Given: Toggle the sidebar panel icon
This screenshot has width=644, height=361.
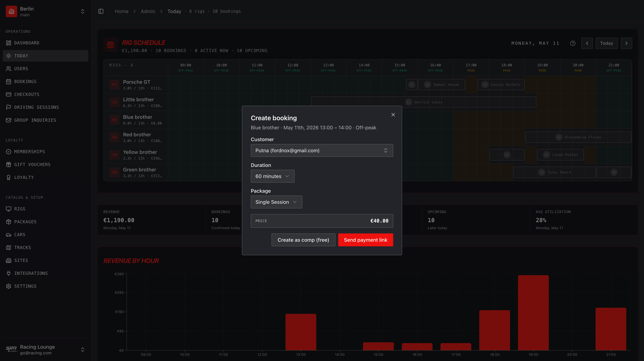Looking at the screenshot, I should coord(101,11).
